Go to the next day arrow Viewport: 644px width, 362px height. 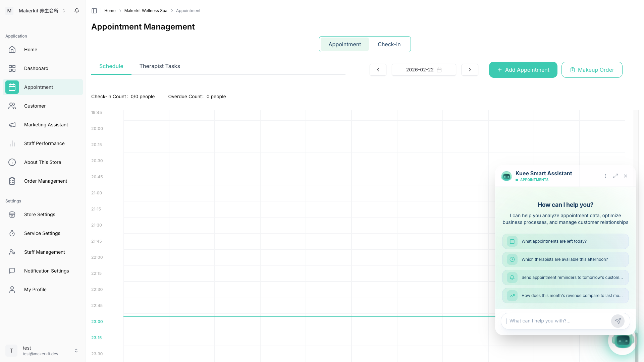click(470, 70)
